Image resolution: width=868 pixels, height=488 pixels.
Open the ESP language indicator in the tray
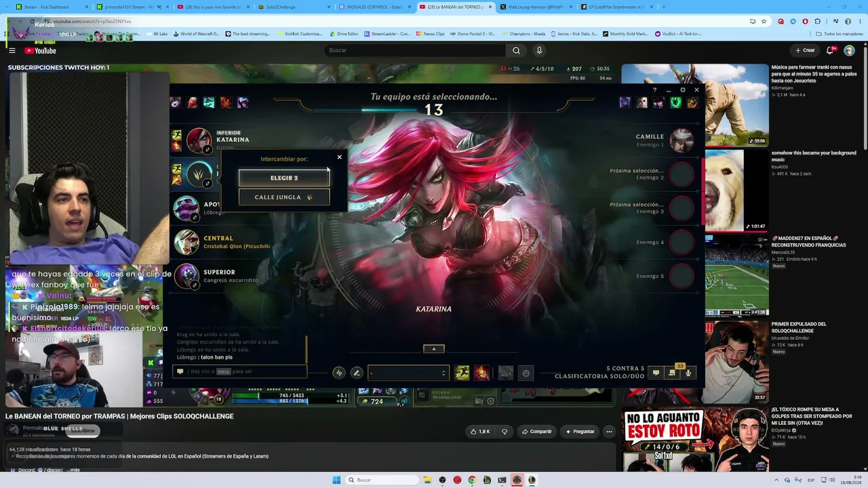pyautogui.click(x=811, y=480)
